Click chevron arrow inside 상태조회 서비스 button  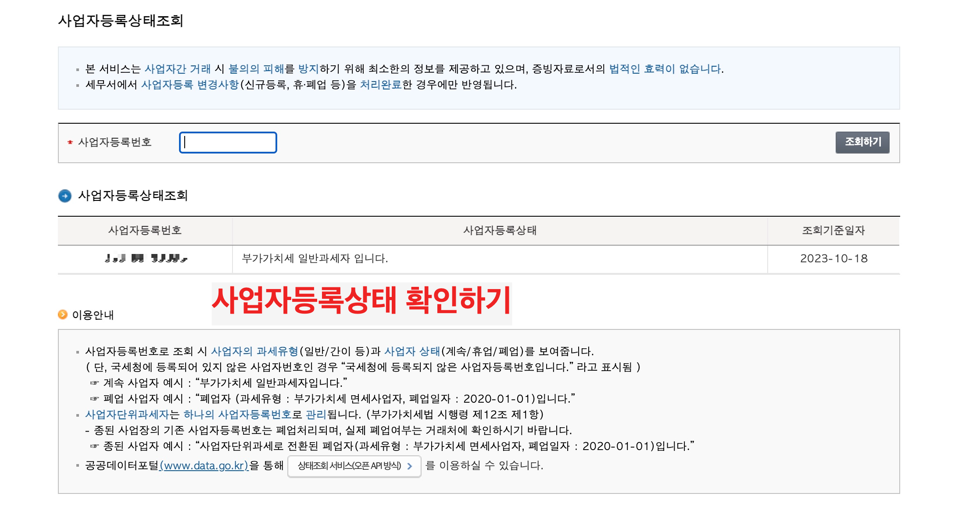pyautogui.click(x=410, y=466)
